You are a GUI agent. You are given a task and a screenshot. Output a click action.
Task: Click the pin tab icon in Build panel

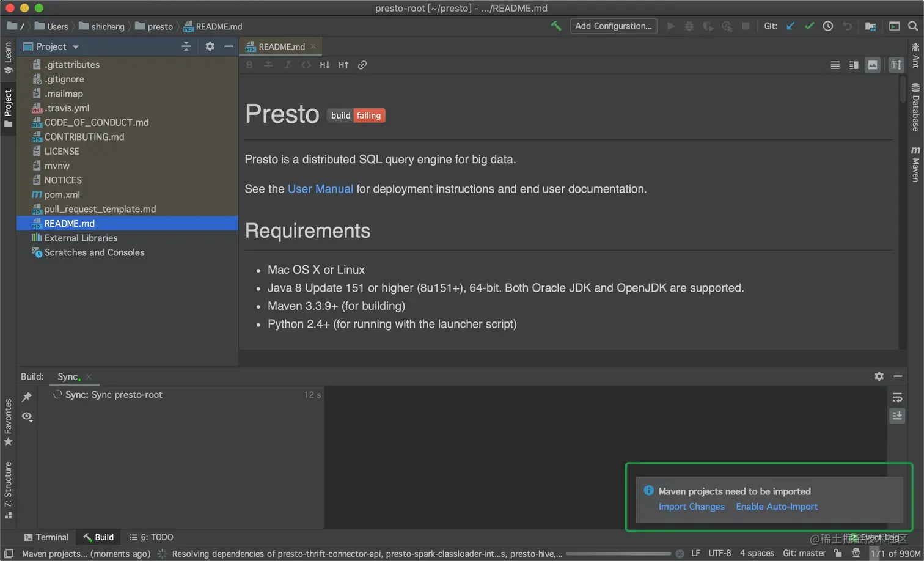point(27,397)
